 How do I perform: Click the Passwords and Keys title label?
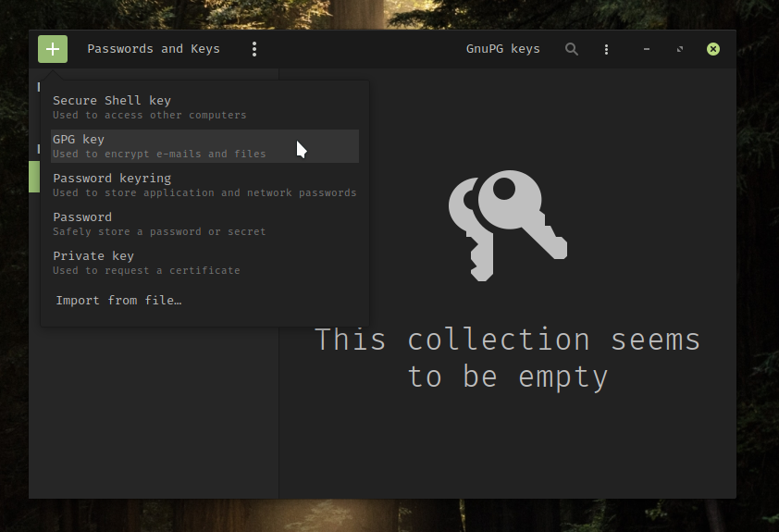click(x=154, y=49)
